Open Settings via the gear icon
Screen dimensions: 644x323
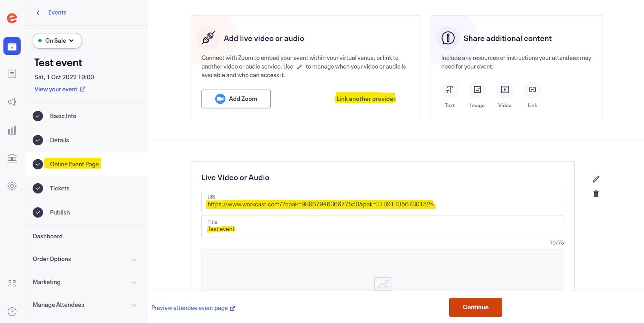coord(12,186)
